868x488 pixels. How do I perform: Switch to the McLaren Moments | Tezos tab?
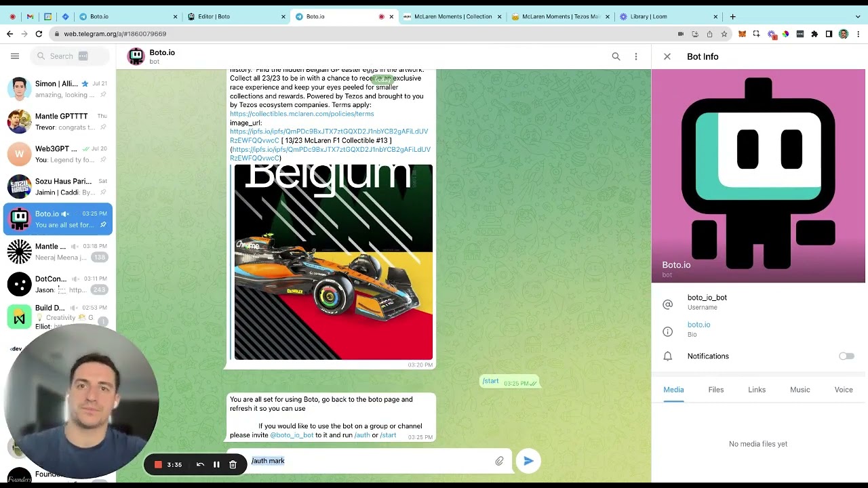[x=560, y=16]
